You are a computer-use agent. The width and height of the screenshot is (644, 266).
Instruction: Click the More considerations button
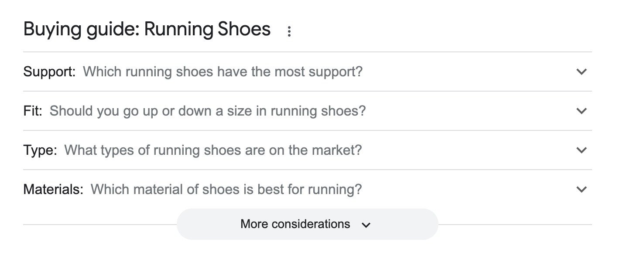click(307, 224)
